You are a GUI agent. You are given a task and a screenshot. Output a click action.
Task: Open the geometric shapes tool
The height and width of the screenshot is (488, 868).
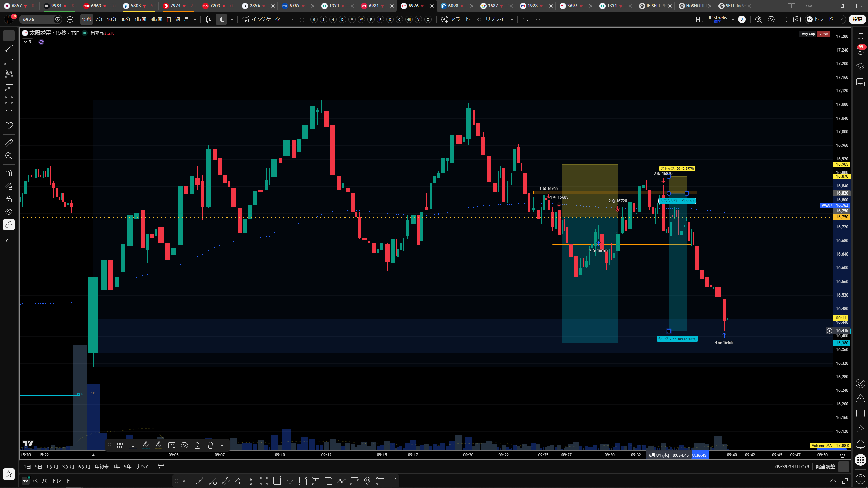pyautogui.click(x=9, y=100)
